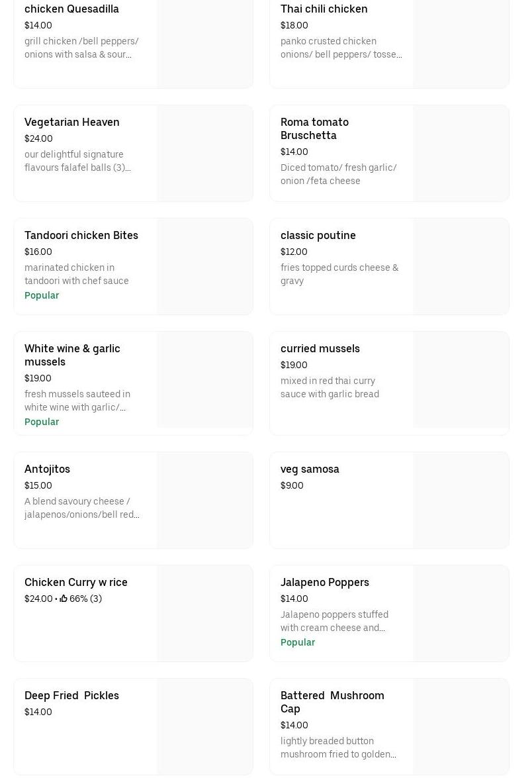Click White wine & garlic mussels title
This screenshot has height=778, width=532.
click(x=72, y=355)
